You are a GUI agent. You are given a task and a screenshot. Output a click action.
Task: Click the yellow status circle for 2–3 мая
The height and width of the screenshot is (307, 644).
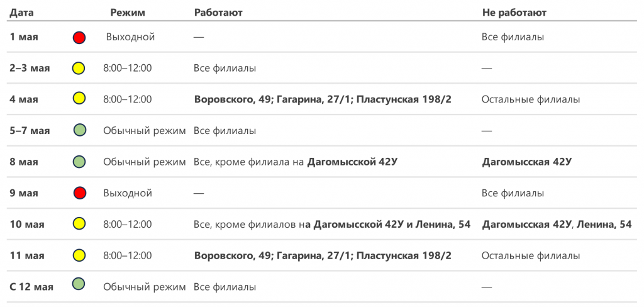[79, 68]
